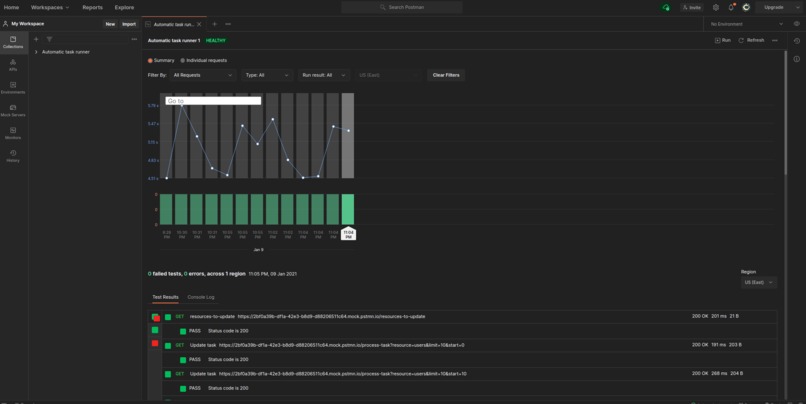Select the first green run bar at 9:28 PM
The width and height of the screenshot is (806, 404).
(x=166, y=209)
